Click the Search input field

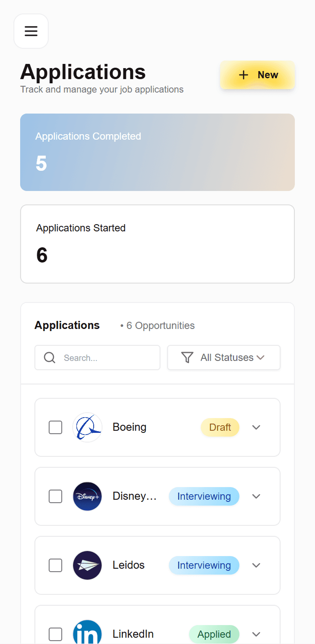[105, 358]
